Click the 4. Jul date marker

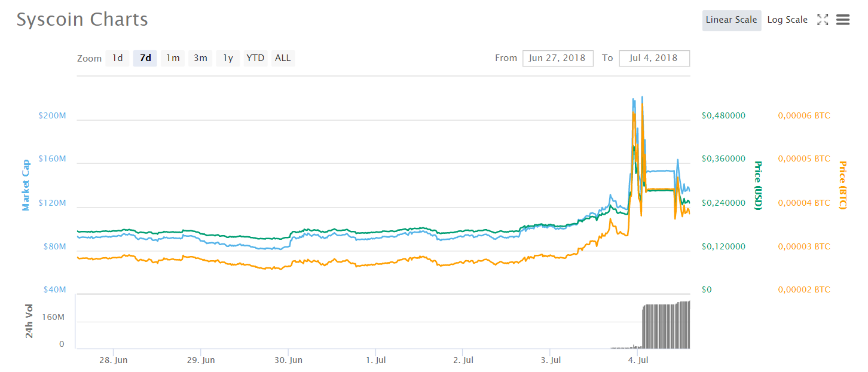pos(638,360)
